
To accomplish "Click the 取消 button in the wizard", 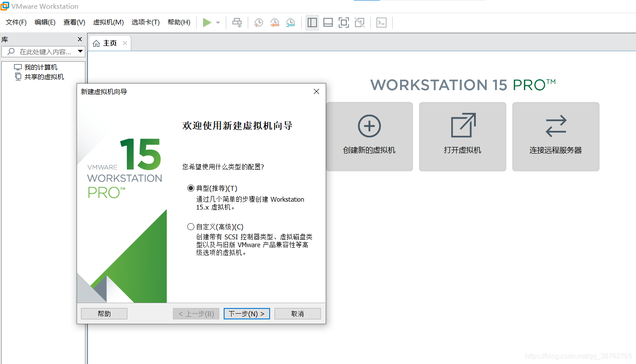I will tap(298, 314).
